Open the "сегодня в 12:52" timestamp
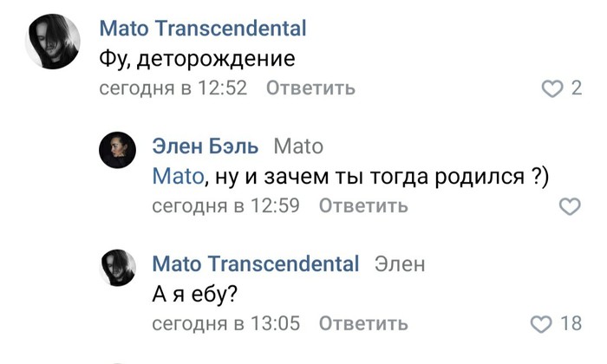Image resolution: width=607 pixels, height=364 pixels. [x=173, y=88]
